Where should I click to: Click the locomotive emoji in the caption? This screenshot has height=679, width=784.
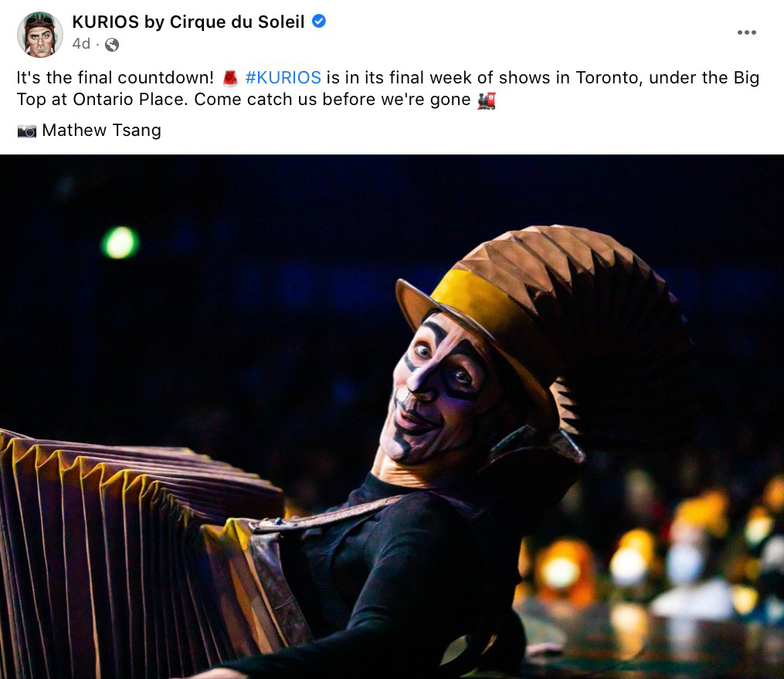tap(487, 100)
